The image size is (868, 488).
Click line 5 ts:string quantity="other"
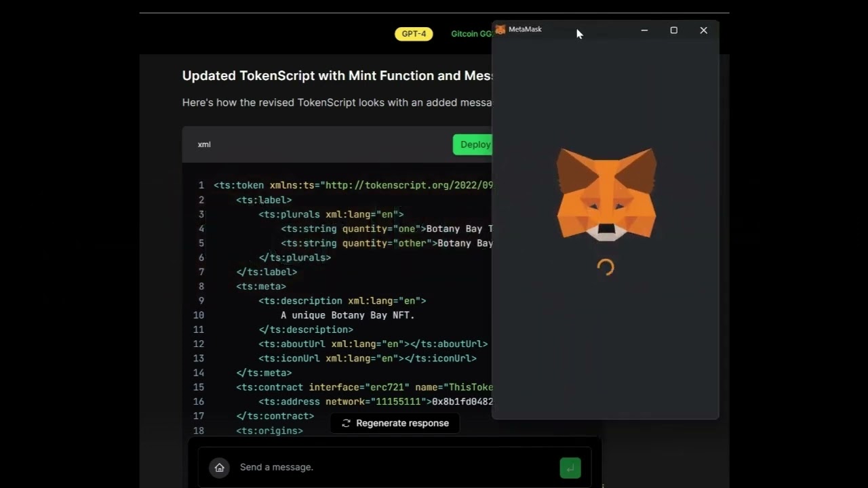(x=387, y=243)
